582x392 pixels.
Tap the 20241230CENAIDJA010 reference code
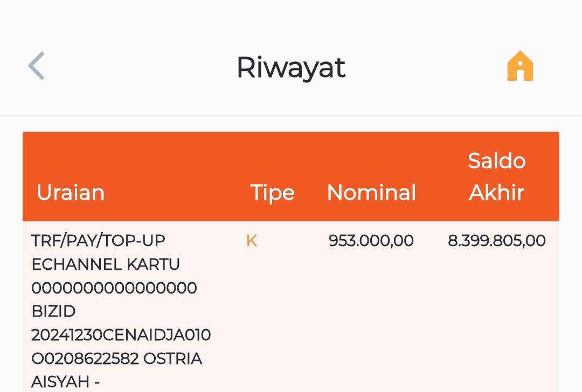point(121,335)
